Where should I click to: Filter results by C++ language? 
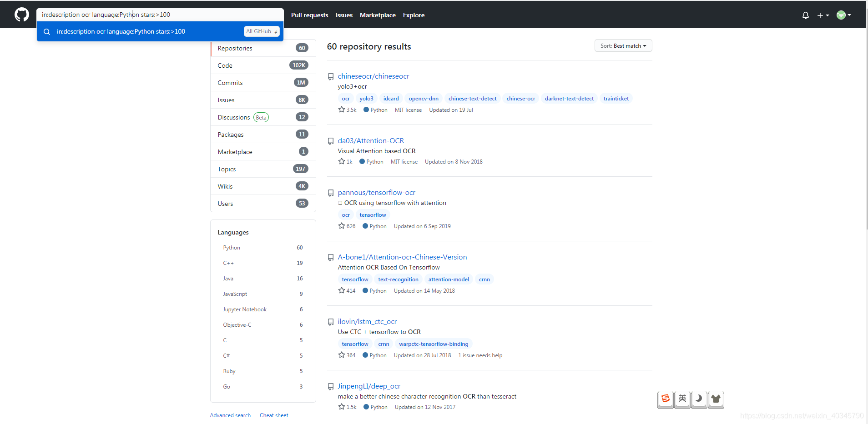(263, 263)
